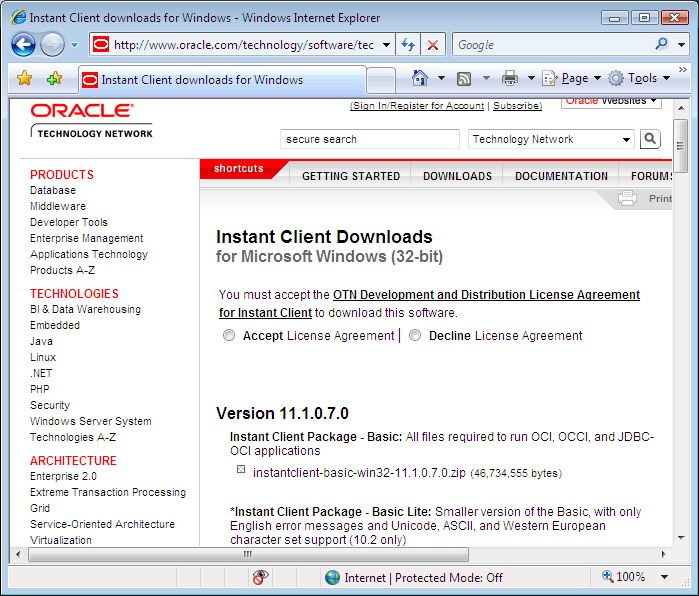The image size is (699, 596).
Task: Click the toolbar Print icon
Action: pos(510,78)
